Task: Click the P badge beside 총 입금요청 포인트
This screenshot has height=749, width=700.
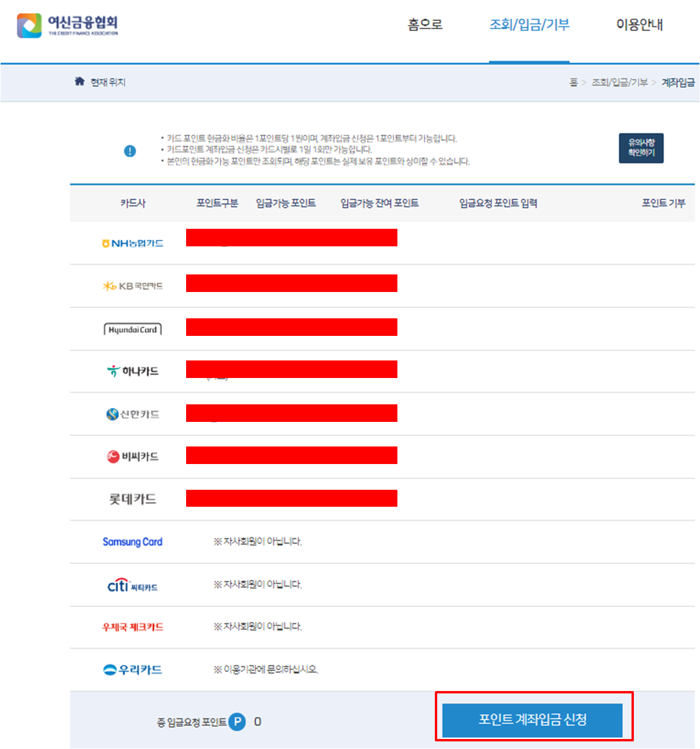Action: 237,722
